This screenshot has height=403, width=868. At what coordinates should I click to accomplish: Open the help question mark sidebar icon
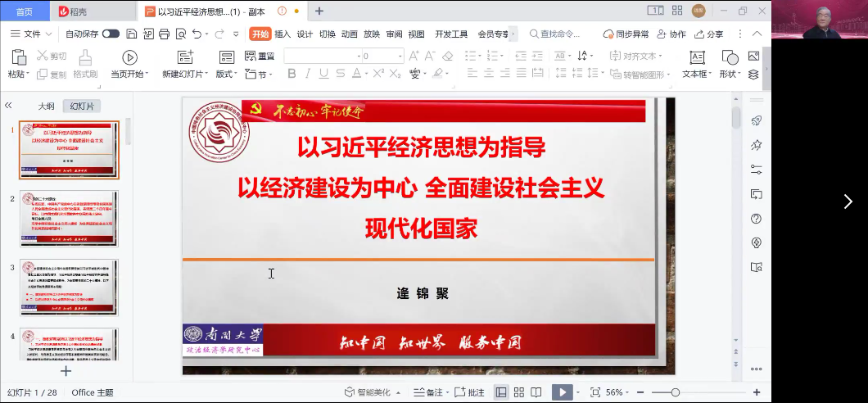tap(756, 219)
